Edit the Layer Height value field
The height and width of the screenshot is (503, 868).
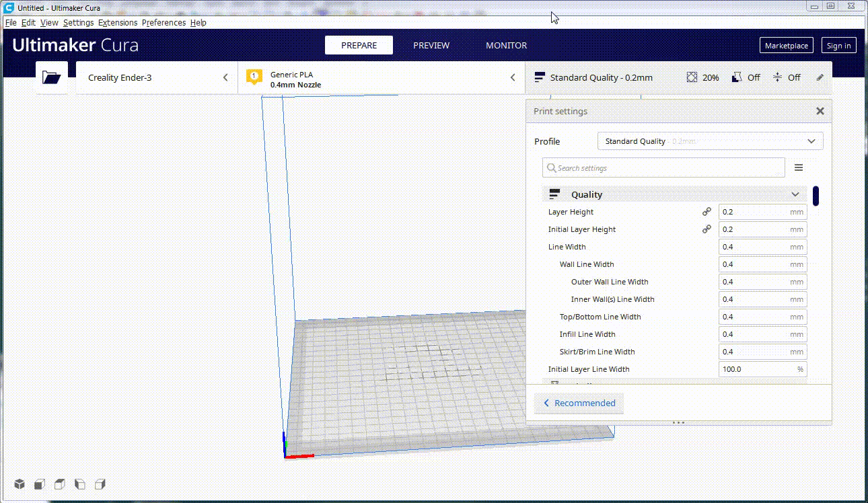(762, 212)
